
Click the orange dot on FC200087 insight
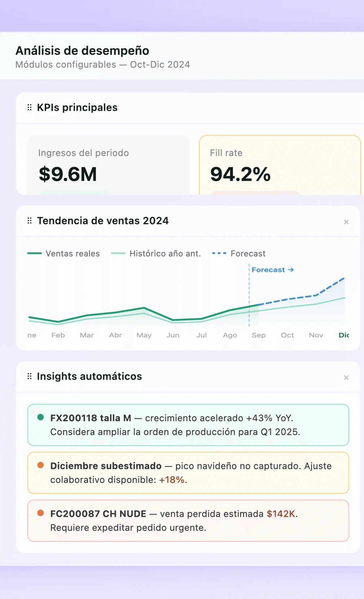tap(41, 513)
